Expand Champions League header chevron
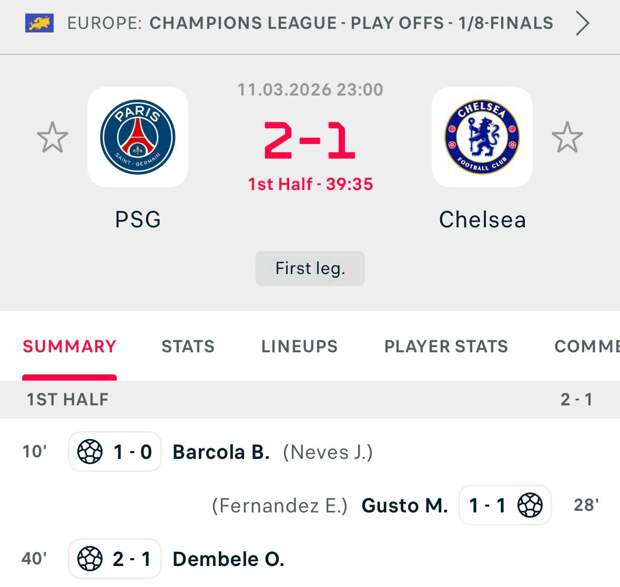The width and height of the screenshot is (620, 587). tap(582, 23)
